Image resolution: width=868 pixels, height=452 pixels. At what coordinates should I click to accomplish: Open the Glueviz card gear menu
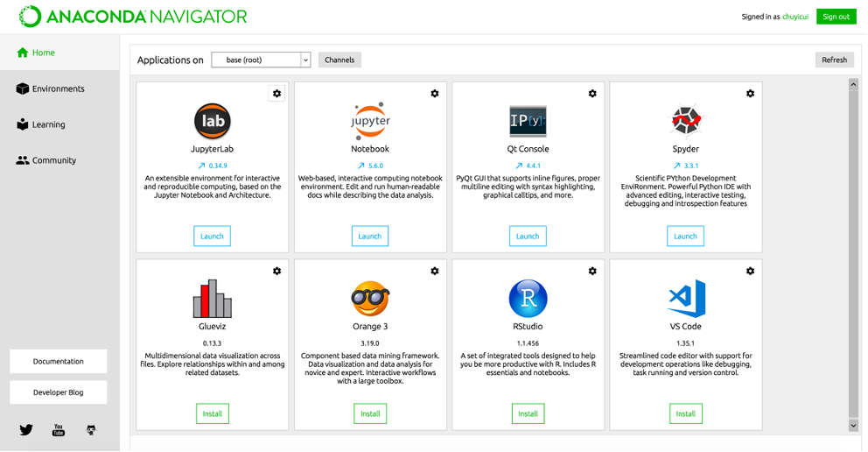tap(276, 271)
